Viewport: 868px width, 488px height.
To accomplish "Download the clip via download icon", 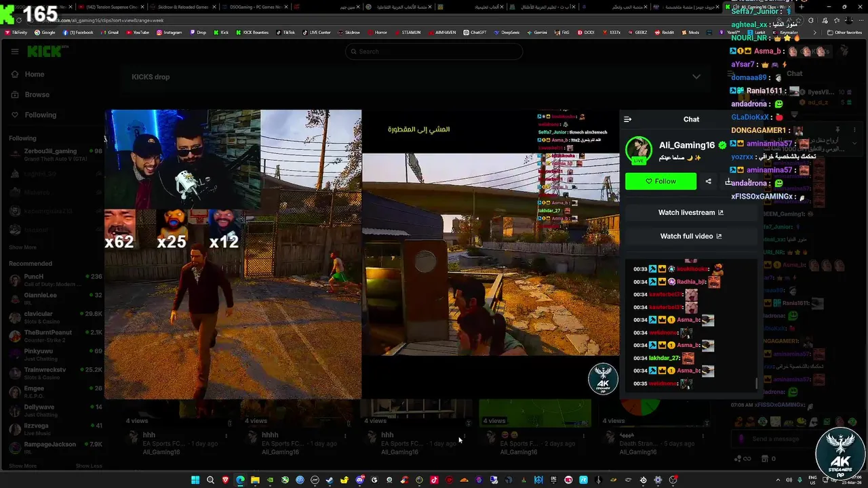I will pyautogui.click(x=728, y=181).
